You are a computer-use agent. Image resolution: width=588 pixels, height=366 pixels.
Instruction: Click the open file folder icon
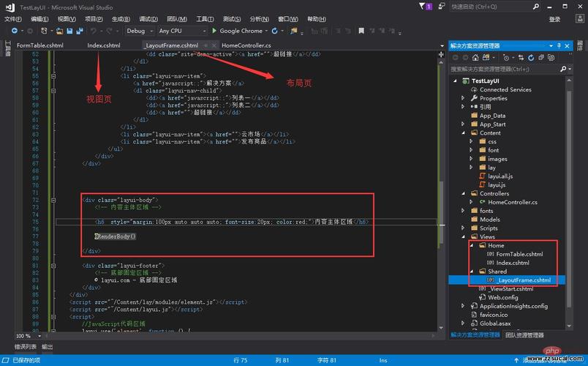(x=60, y=31)
